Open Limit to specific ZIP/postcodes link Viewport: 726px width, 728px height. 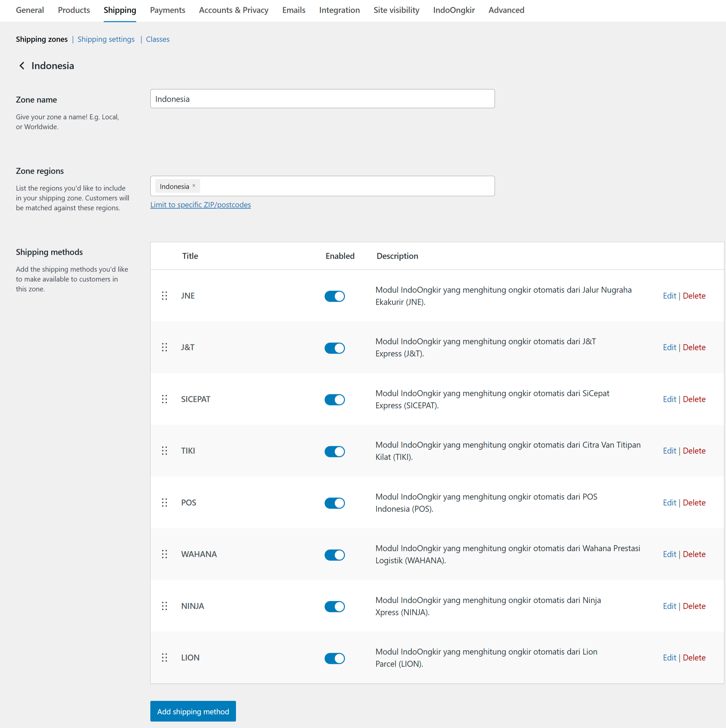200,205
